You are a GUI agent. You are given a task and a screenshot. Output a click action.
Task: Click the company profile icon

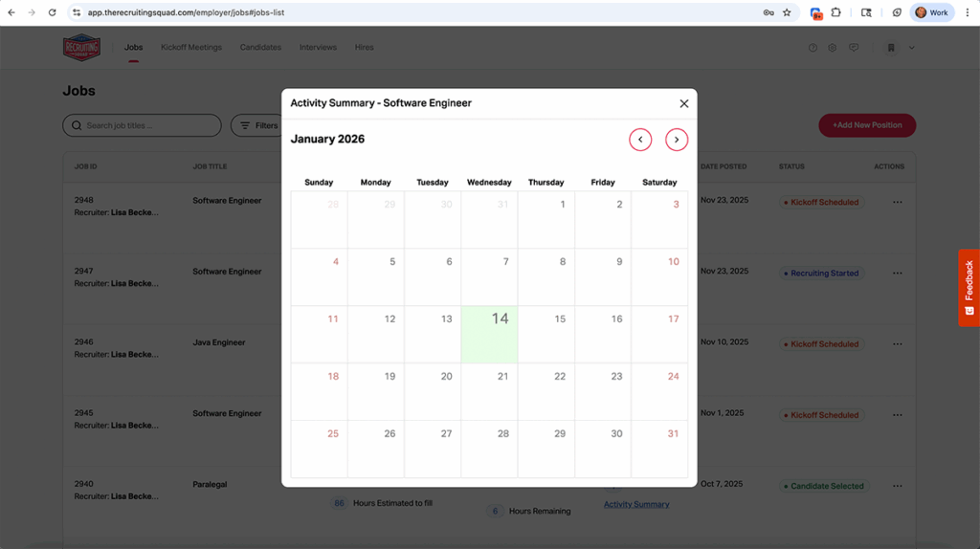click(891, 48)
